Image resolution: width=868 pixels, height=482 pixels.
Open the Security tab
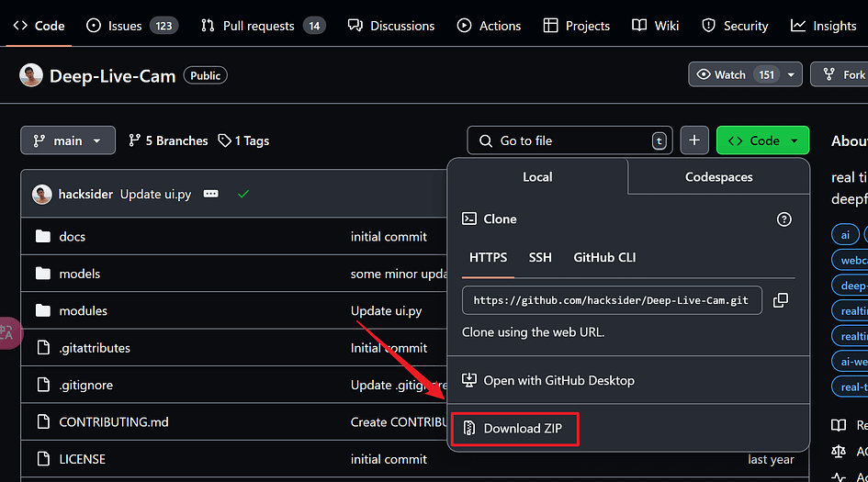point(735,26)
